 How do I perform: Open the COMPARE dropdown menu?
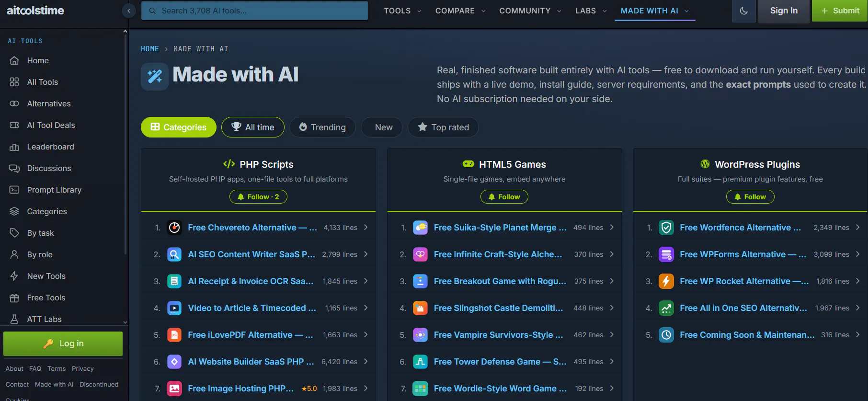point(460,11)
